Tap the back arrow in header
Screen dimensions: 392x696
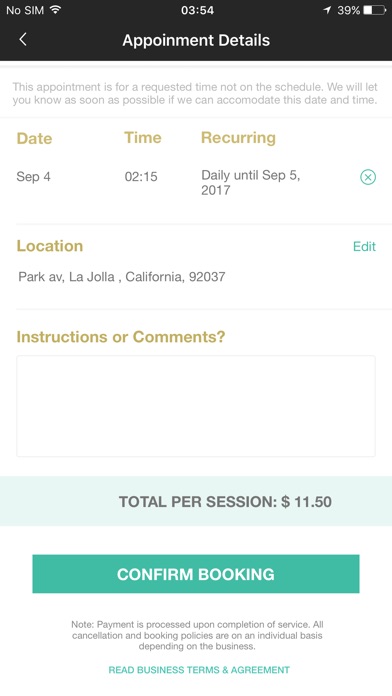[x=23, y=40]
